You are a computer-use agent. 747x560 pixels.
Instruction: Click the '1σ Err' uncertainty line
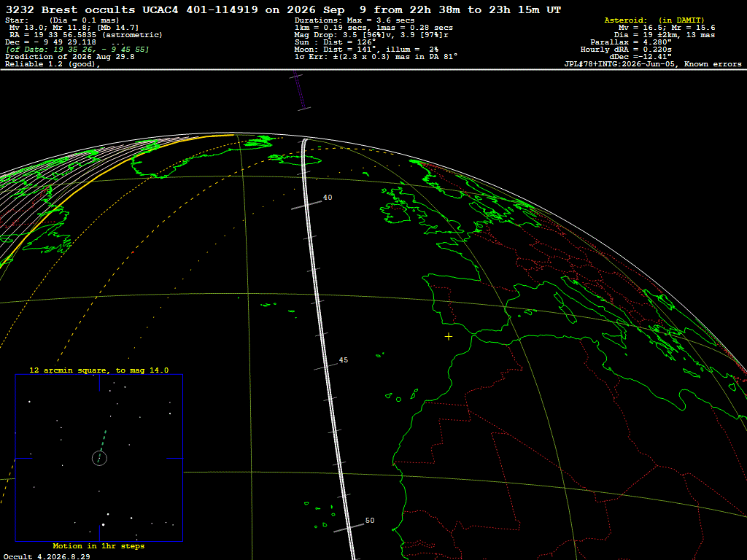tap(376, 56)
